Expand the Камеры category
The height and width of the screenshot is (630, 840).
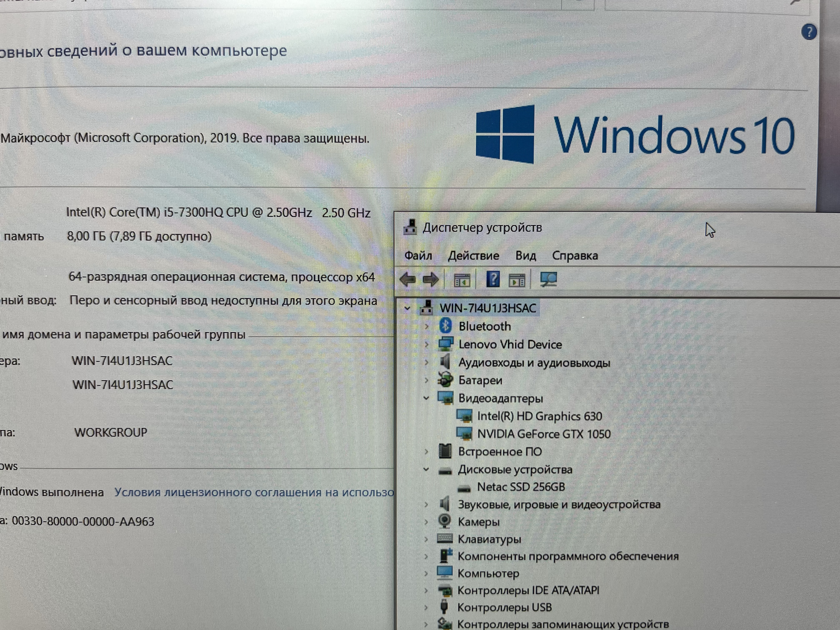[426, 522]
